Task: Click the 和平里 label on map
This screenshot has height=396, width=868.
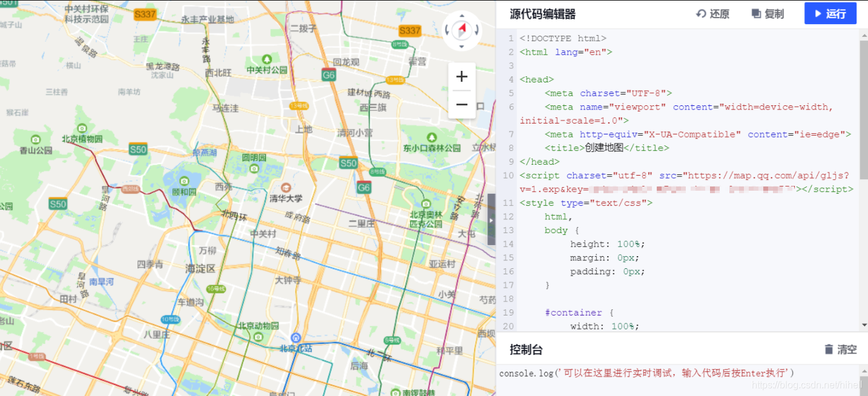Action: tap(450, 350)
